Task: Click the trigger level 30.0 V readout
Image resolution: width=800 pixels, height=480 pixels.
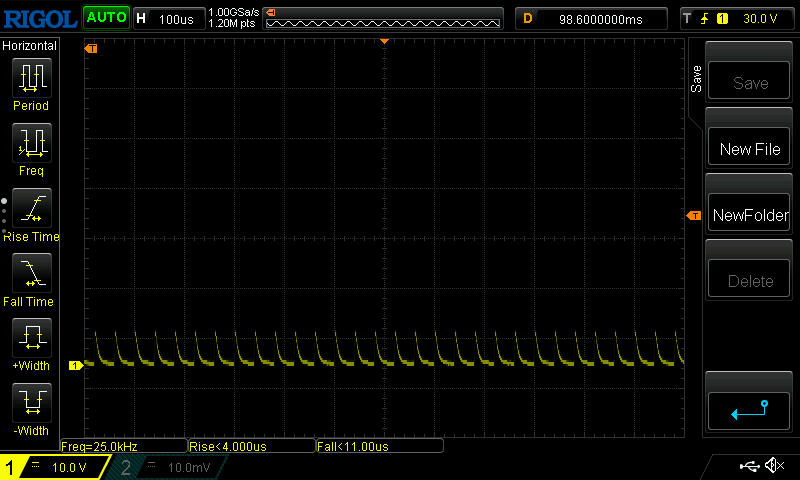Action: (760, 19)
